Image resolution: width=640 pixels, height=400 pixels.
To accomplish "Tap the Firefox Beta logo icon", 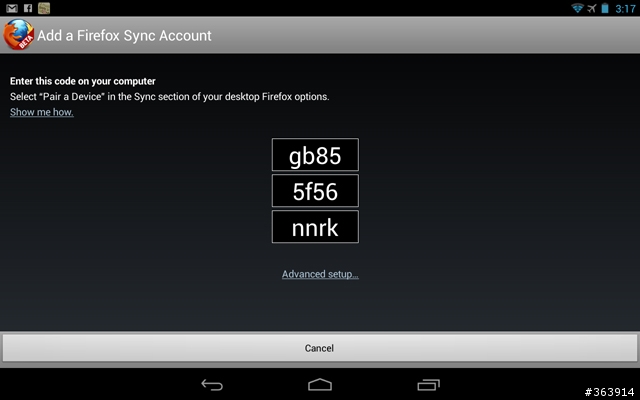I will [19, 35].
